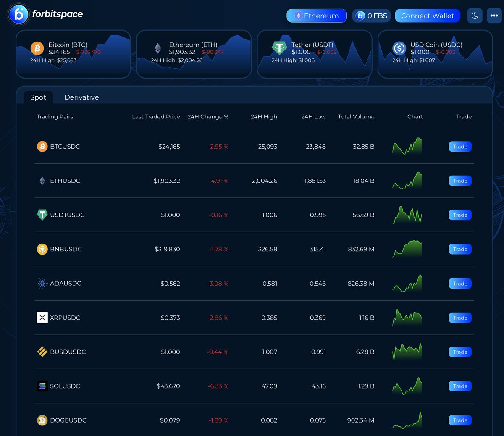Click Trade button for BUSDUSDC
The width and height of the screenshot is (504, 436).
(460, 352)
